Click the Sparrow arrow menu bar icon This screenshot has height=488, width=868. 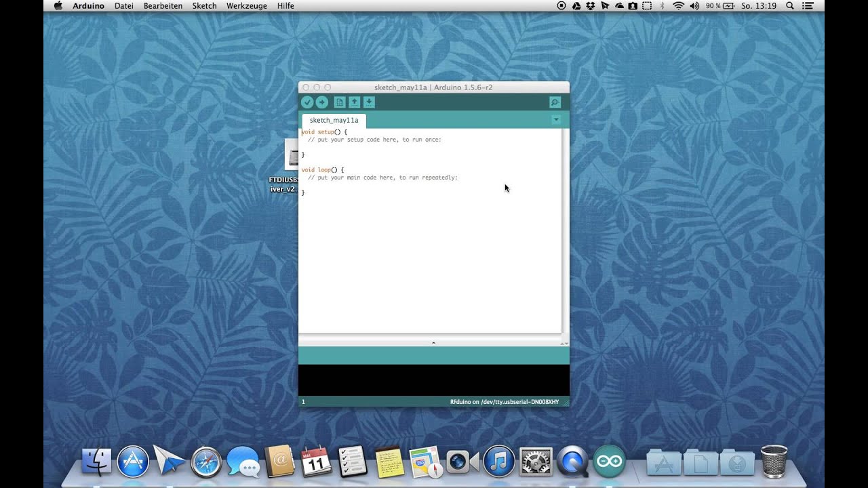pyautogui.click(x=604, y=5)
